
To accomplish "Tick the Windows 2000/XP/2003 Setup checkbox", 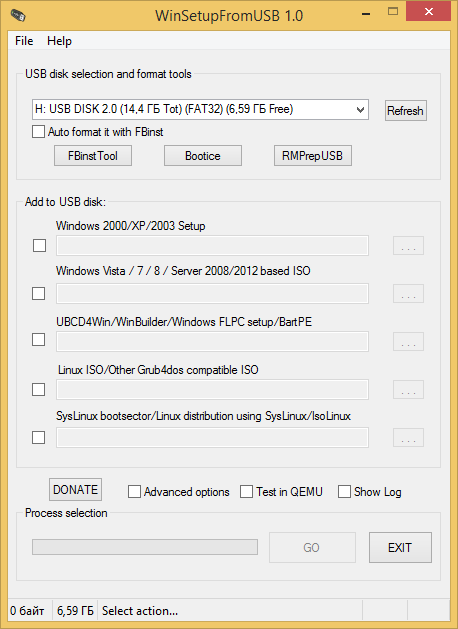I will (x=39, y=246).
